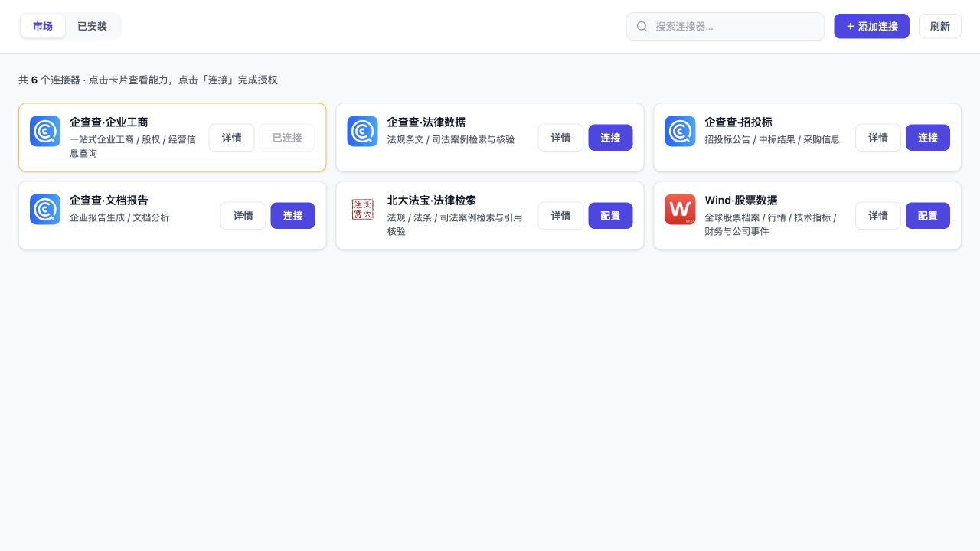This screenshot has width=980, height=551.
Task: Click description 法规条文 / 司法案例检索与核验
Action: (x=451, y=139)
